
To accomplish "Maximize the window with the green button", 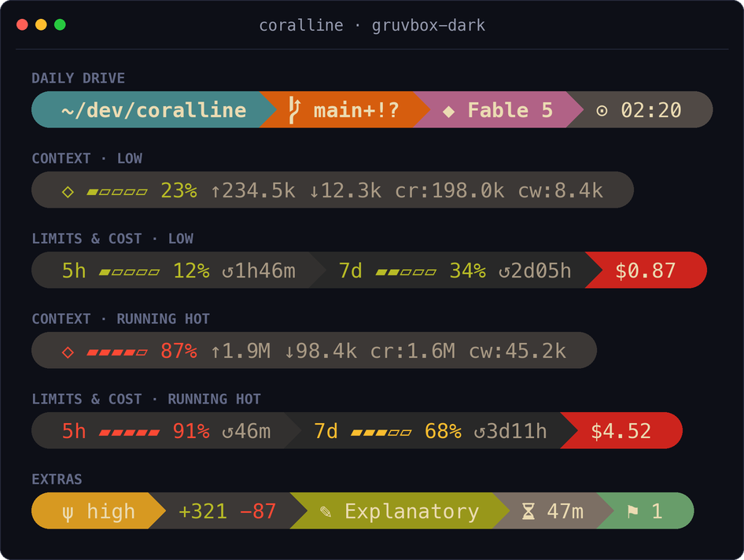I will coord(60,24).
